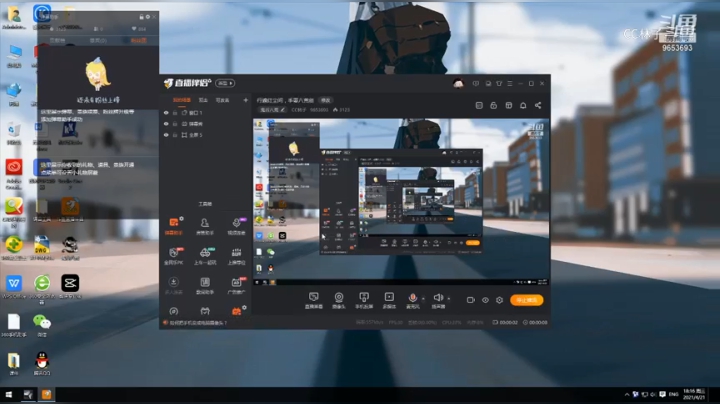This screenshot has height=404, width=720.
Task: Open the settings gear beside stop button
Action: click(500, 300)
